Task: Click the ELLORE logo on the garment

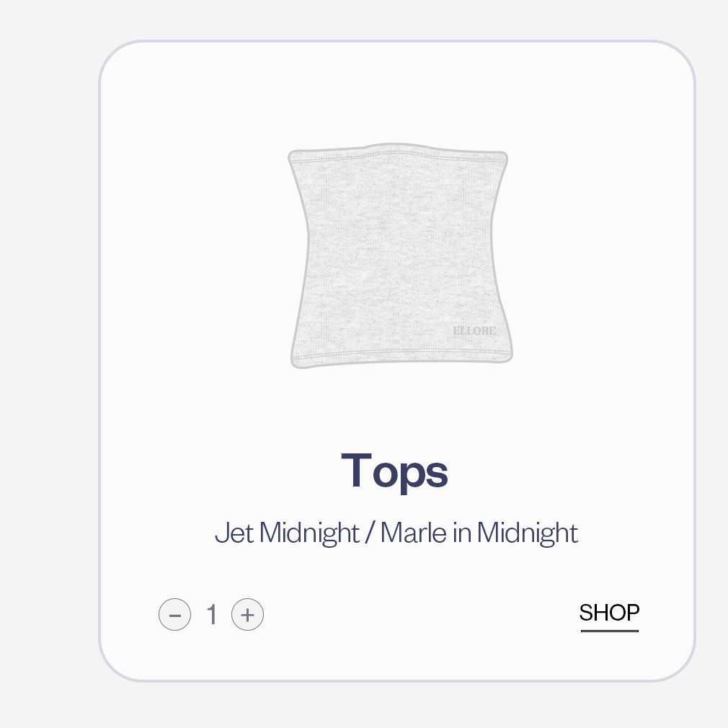Action: [474, 331]
